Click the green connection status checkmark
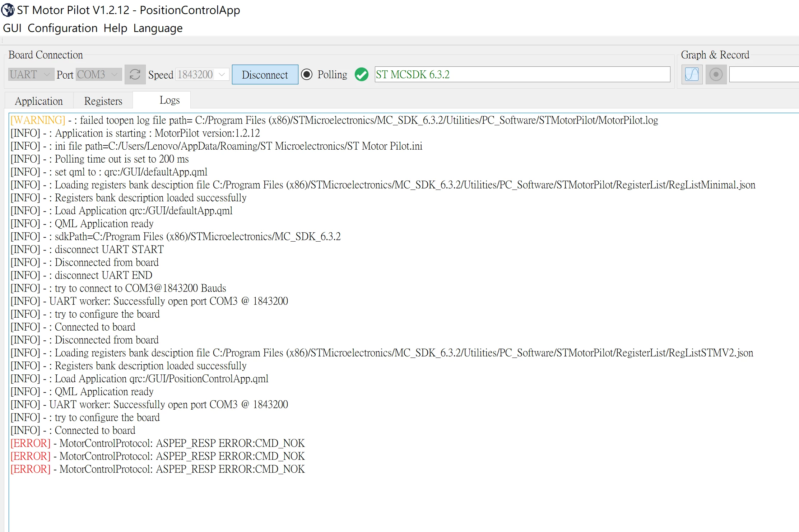Screen dimensions: 799x532 click(x=361, y=75)
